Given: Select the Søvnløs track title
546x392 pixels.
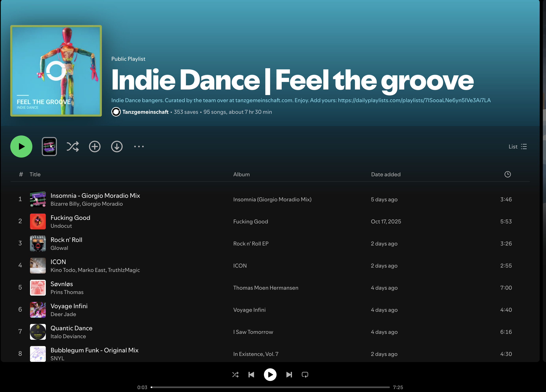Looking at the screenshot, I should click(x=62, y=284).
